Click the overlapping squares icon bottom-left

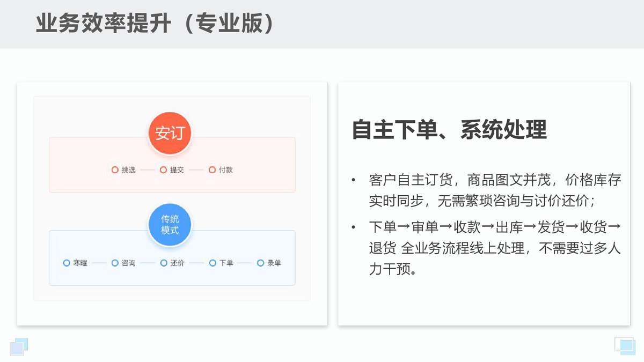point(19,346)
